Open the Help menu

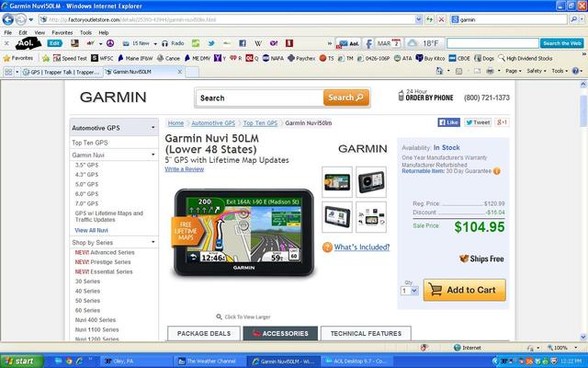[104, 33]
